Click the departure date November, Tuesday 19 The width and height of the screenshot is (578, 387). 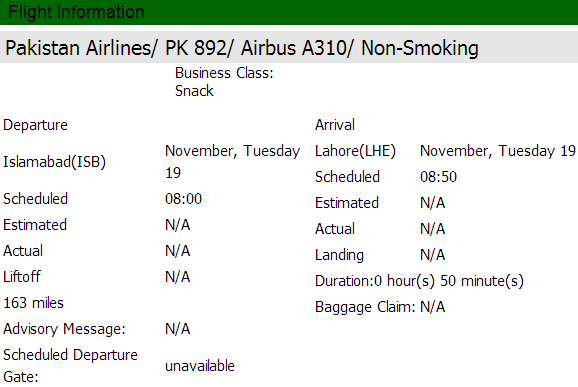(x=233, y=162)
